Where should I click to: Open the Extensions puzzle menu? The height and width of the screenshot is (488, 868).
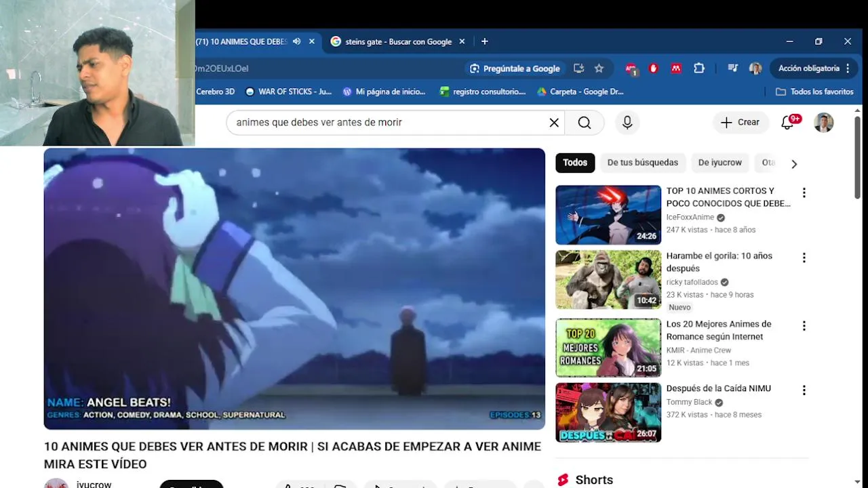699,68
